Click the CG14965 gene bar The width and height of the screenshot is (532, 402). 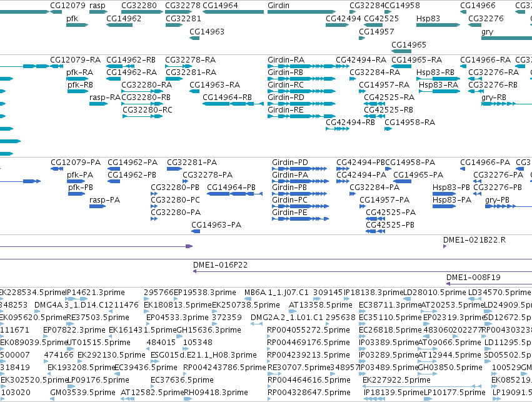[401, 51]
